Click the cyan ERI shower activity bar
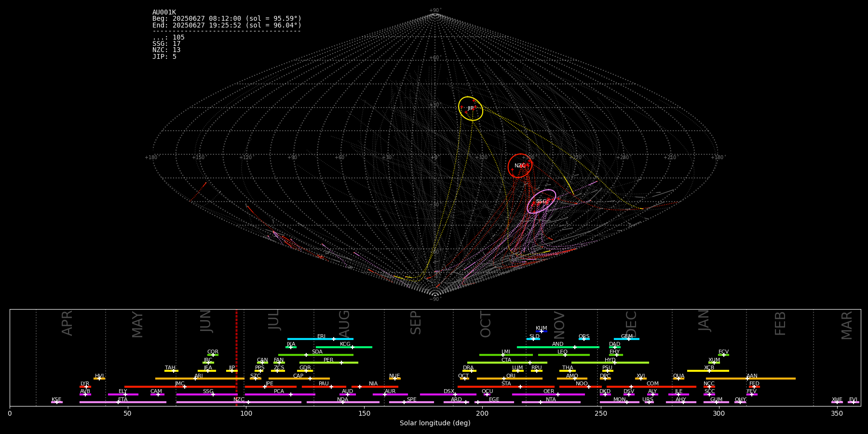 (320, 339)
